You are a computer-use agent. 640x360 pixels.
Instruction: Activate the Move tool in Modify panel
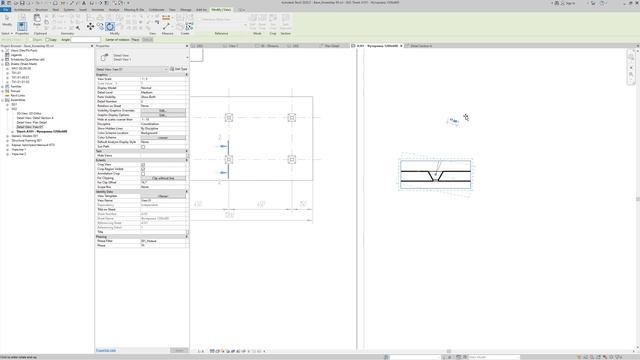pos(90,27)
